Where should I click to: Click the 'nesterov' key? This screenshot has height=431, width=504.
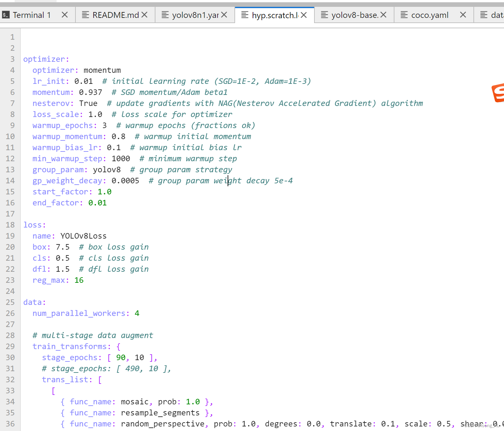tap(51, 103)
